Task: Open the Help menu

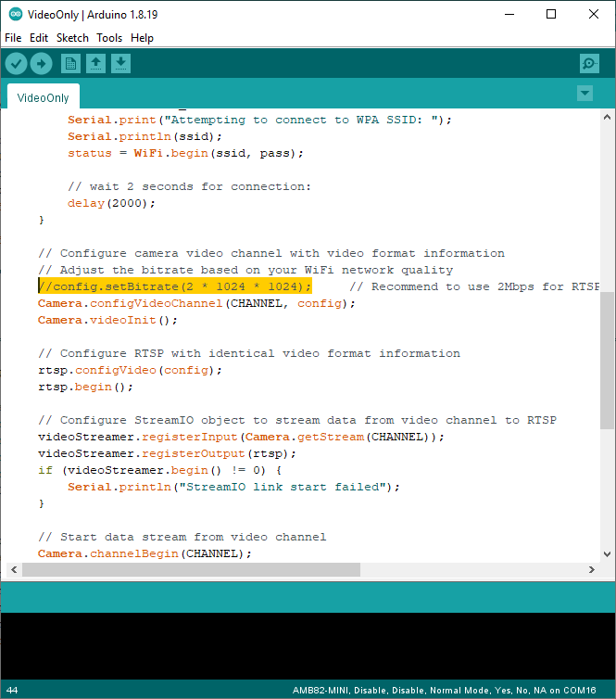Action: (x=142, y=38)
